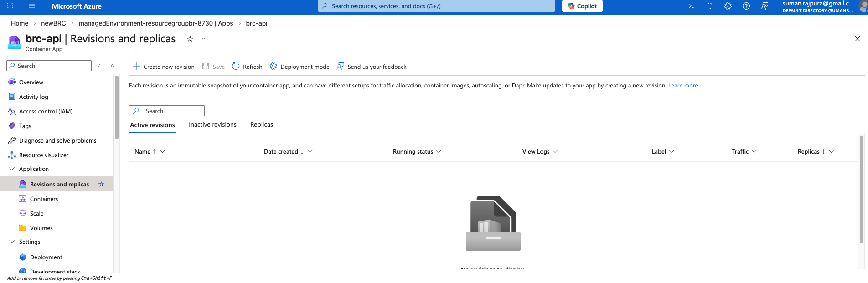868x283 pixels.
Task: Open the hamburger portal menu
Action: point(32,6)
